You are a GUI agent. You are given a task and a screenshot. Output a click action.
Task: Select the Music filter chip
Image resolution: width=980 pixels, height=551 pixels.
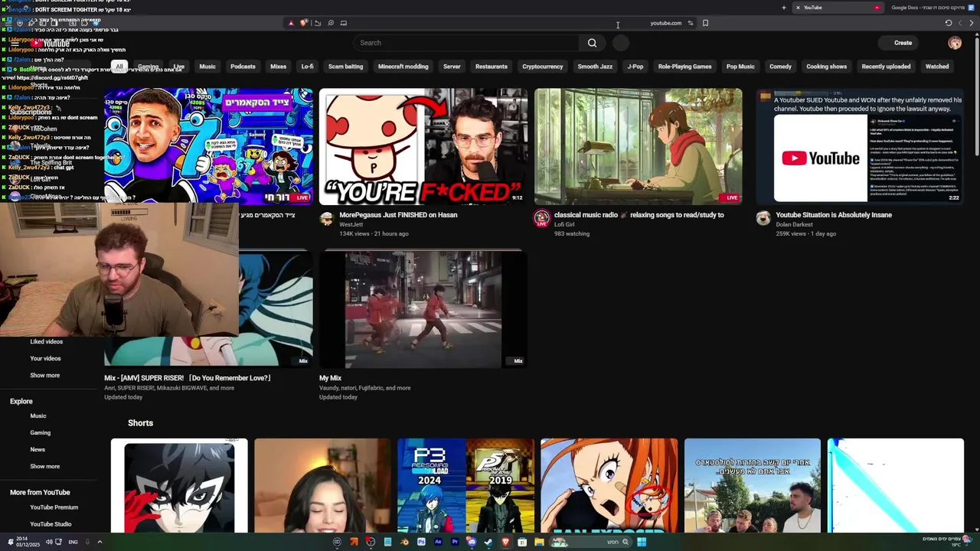coord(207,67)
